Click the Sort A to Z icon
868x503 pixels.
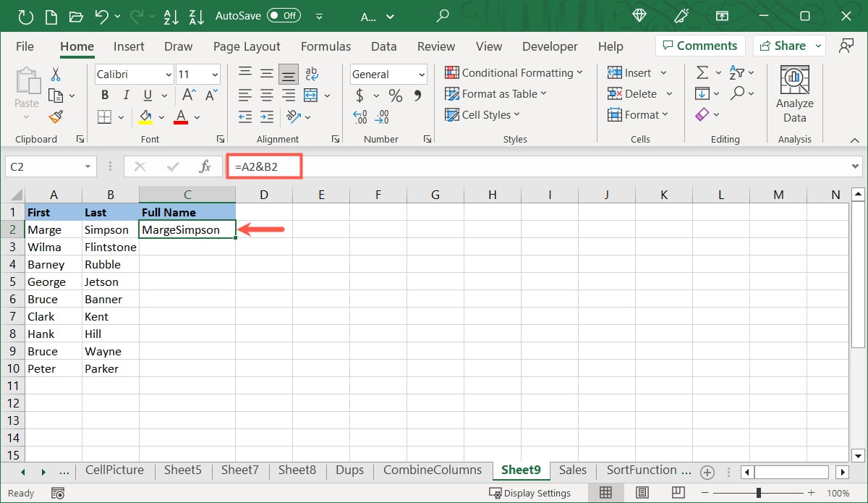coord(171,16)
